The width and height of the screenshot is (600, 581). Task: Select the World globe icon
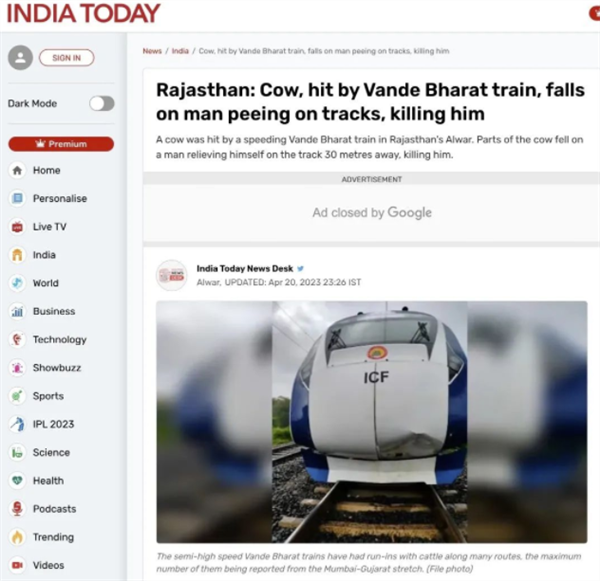click(x=17, y=283)
